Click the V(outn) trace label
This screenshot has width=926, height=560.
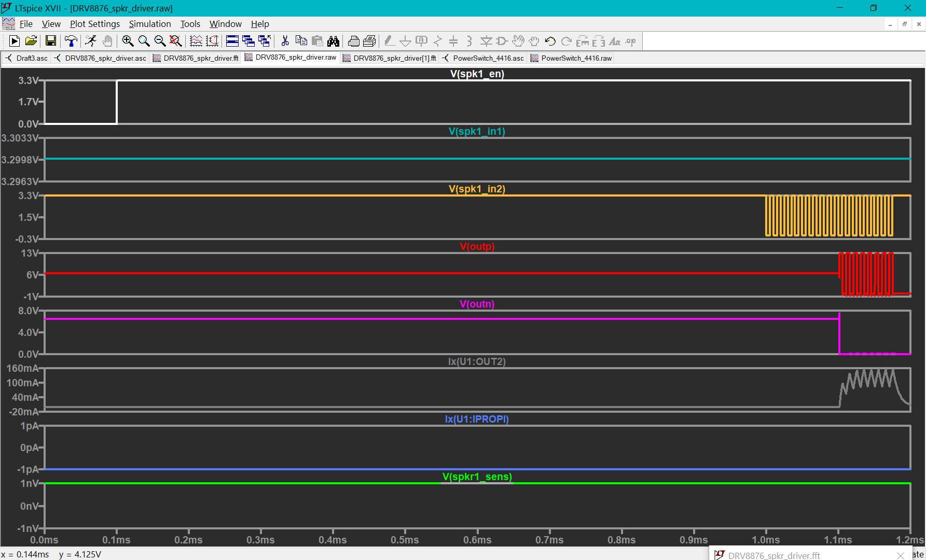477,304
